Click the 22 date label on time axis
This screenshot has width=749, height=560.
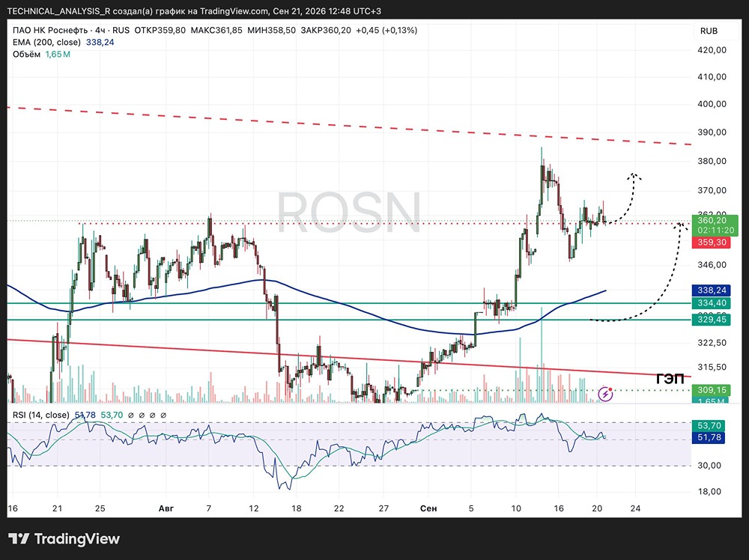tap(339, 508)
